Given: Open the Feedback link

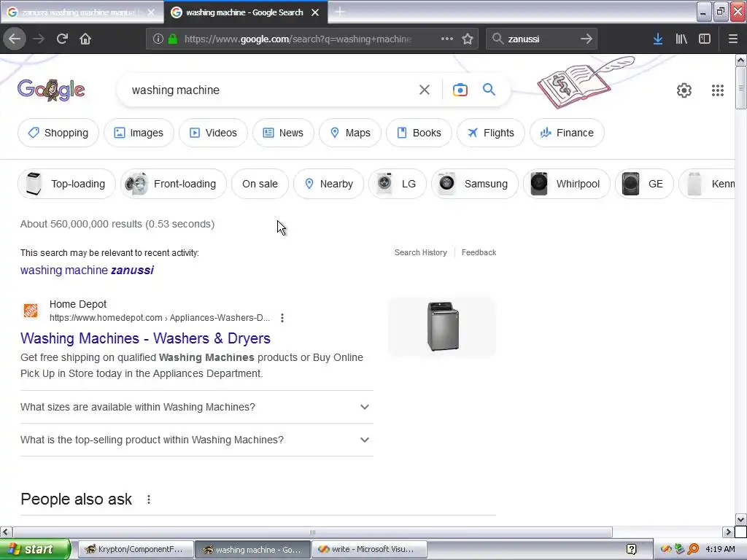Looking at the screenshot, I should click(479, 252).
